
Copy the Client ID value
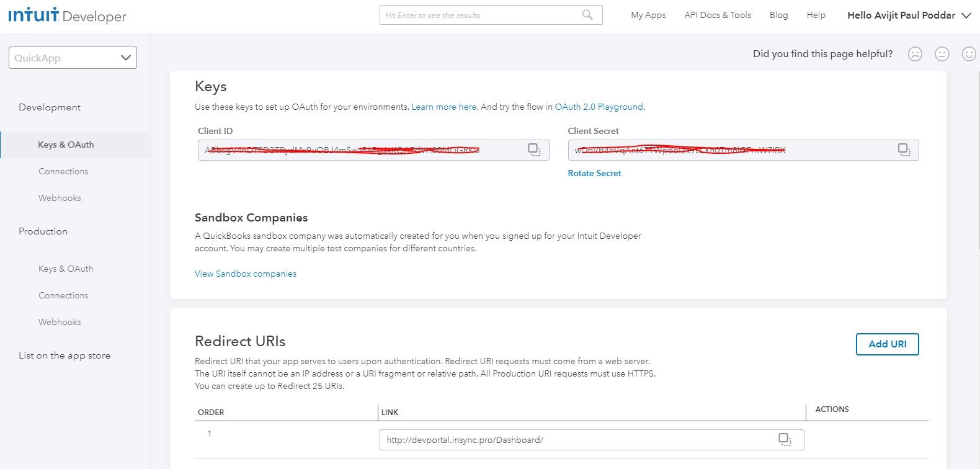tap(534, 150)
